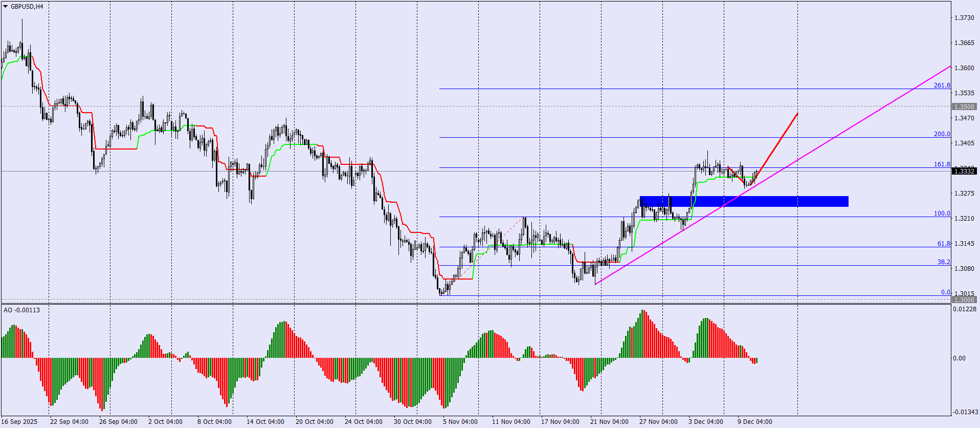Click the 30 Oct 04:00 time label

[x=413, y=422]
